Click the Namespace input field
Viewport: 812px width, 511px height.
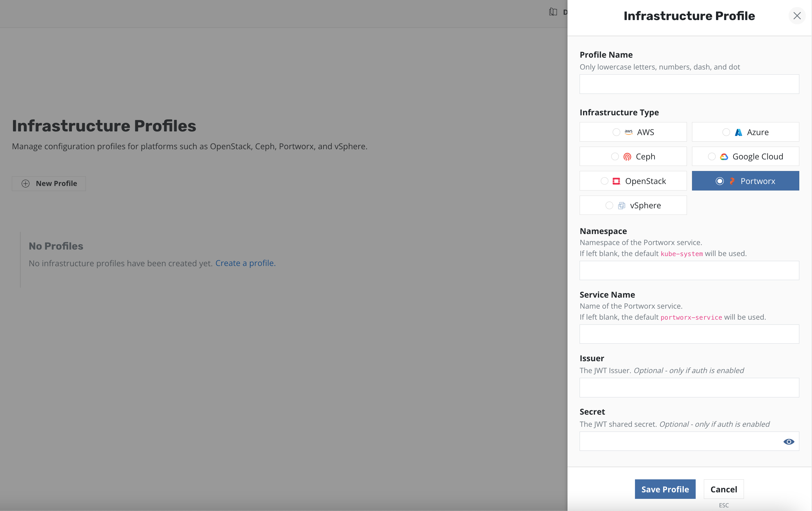pyautogui.click(x=689, y=270)
